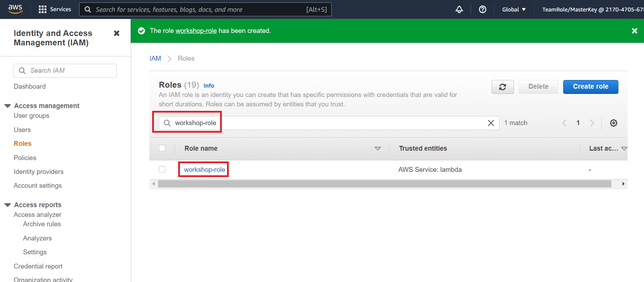Open Identity providers

(38, 172)
